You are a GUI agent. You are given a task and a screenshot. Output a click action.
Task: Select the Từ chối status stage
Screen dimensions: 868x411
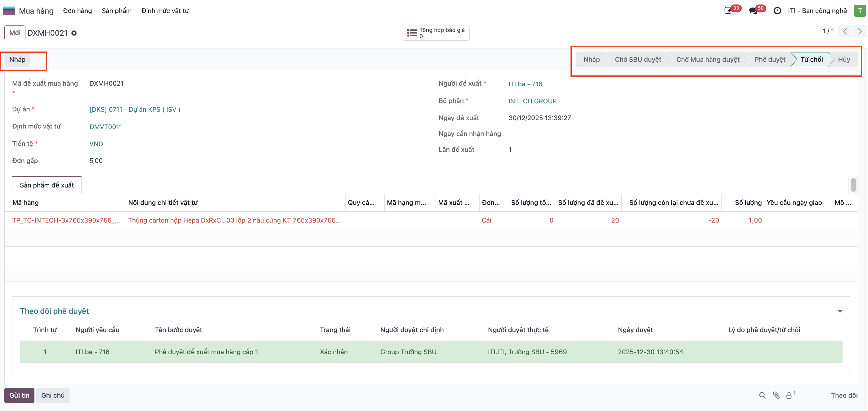812,60
